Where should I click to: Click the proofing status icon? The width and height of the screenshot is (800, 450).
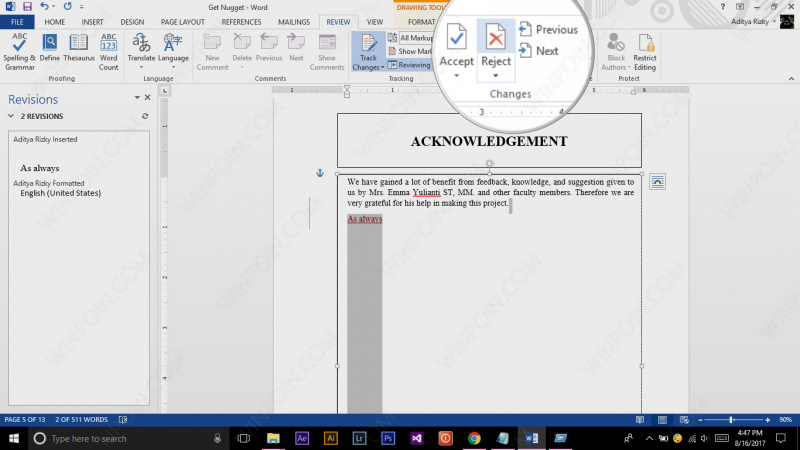123,419
